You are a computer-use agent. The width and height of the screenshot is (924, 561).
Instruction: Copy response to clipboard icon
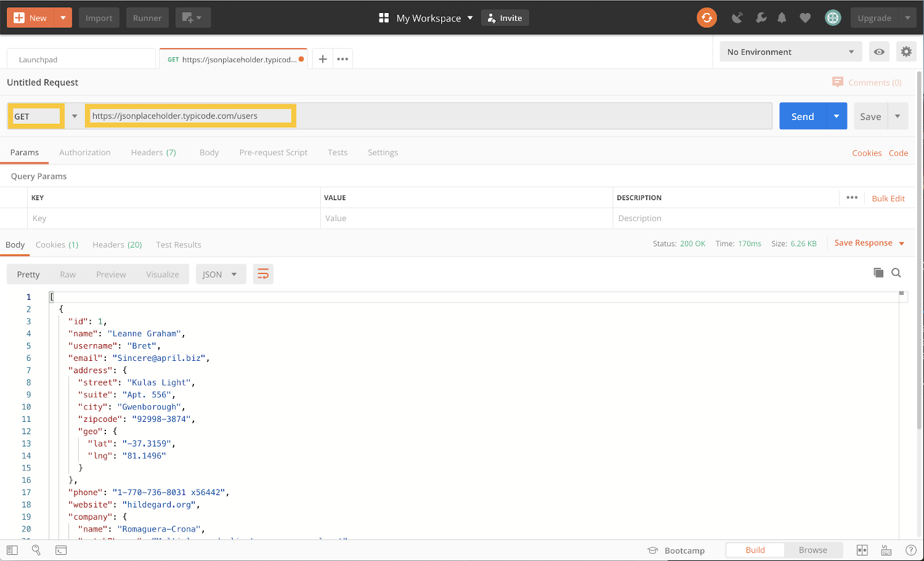(x=878, y=273)
